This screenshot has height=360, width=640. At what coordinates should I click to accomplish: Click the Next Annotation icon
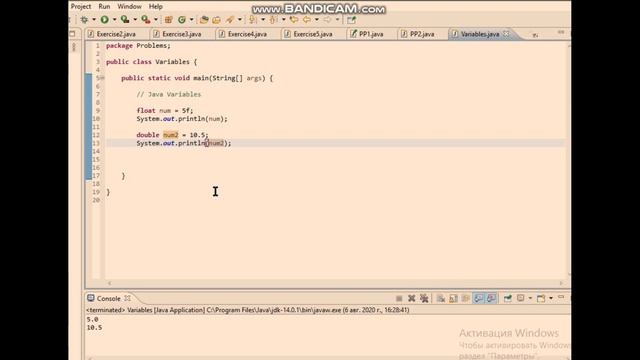253,20
